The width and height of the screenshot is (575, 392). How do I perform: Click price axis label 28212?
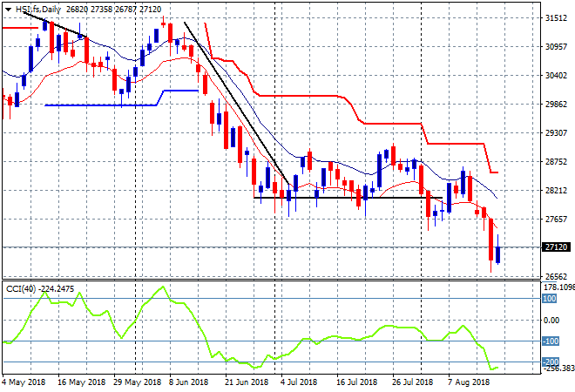point(556,190)
